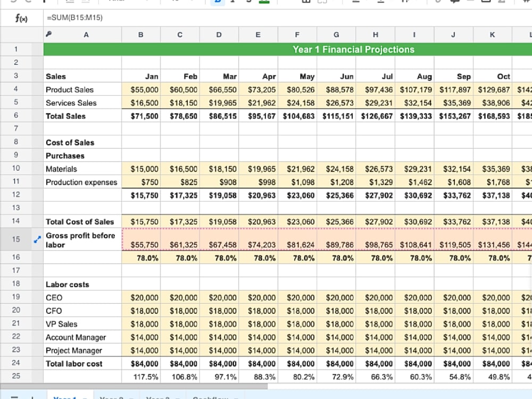This screenshot has height=399, width=532.
Task: Toggle italic formatting
Action: click(x=233, y=2)
